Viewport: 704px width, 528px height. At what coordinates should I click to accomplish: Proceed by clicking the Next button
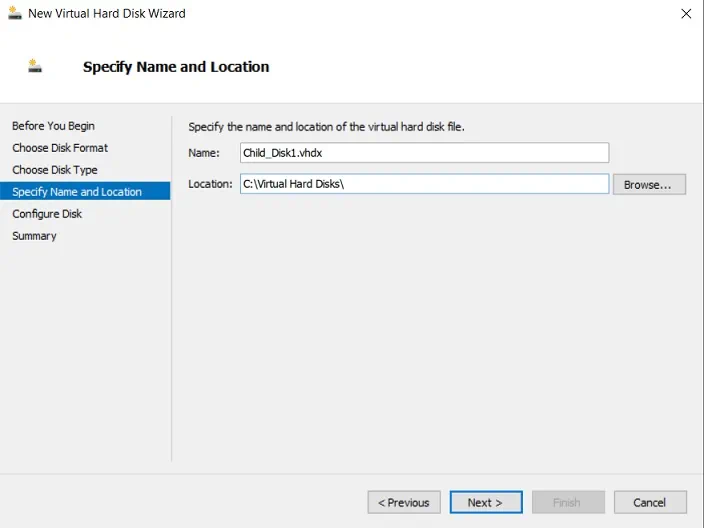(486, 502)
